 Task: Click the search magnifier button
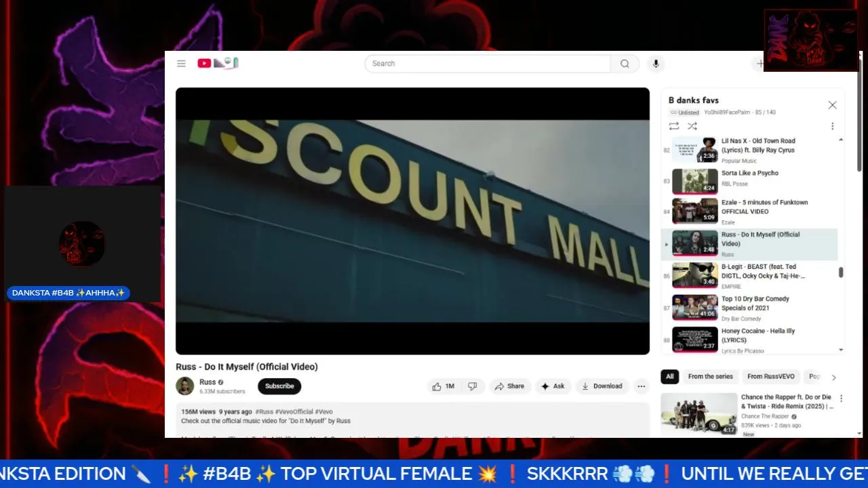click(625, 64)
